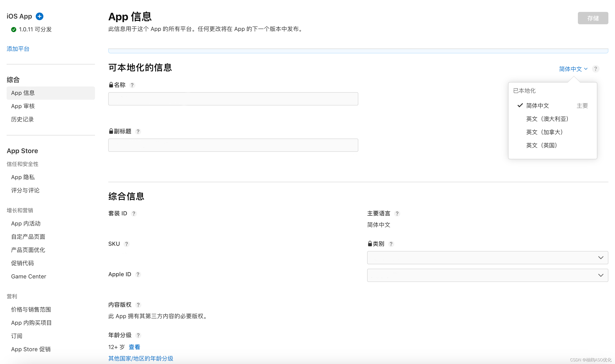
Task: Click help icon next to 年龄分级
Action: tap(138, 335)
